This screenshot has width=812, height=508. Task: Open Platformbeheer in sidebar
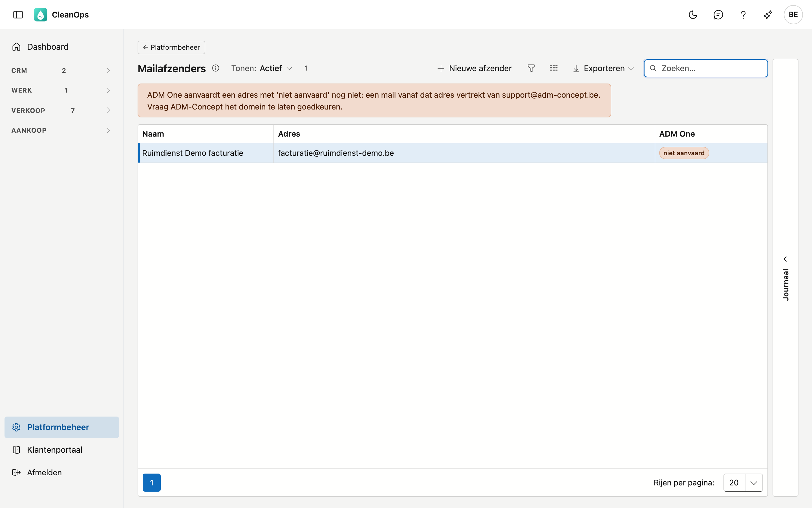click(62, 427)
